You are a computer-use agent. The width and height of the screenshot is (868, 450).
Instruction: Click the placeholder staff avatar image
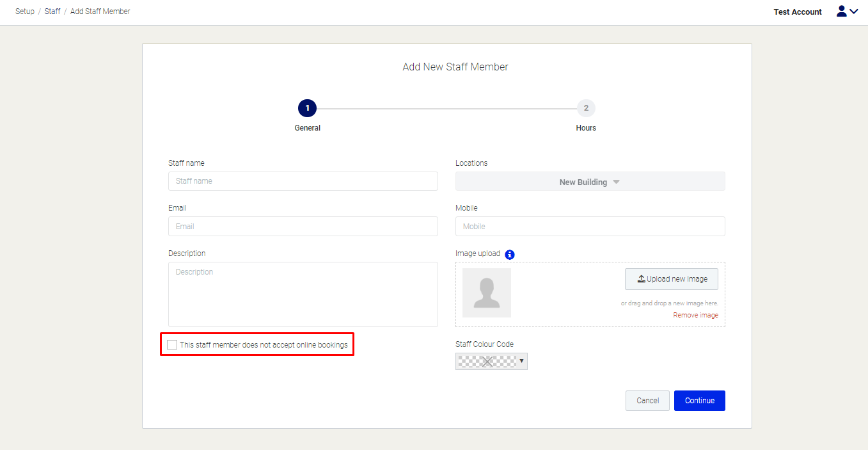tap(486, 293)
